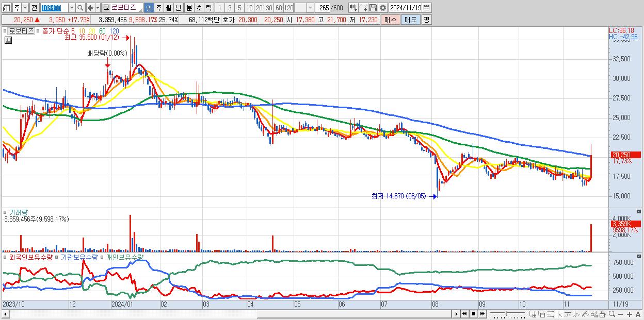This screenshot has width=644, height=320.
Task: Click the speaker sound icon
Action: click(90, 8)
